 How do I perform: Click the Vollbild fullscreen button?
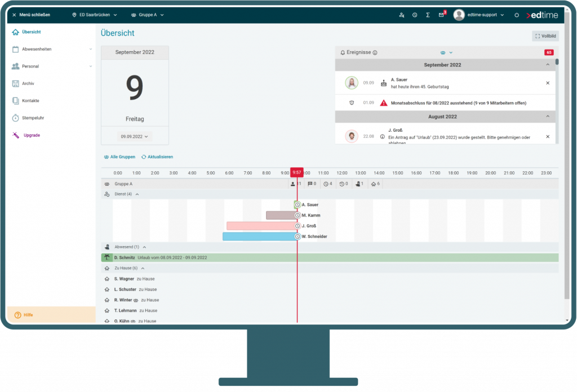click(545, 36)
